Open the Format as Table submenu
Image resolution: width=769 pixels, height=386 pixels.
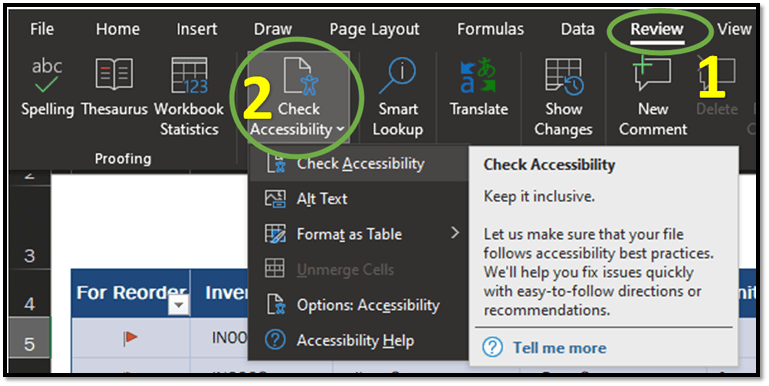(359, 234)
